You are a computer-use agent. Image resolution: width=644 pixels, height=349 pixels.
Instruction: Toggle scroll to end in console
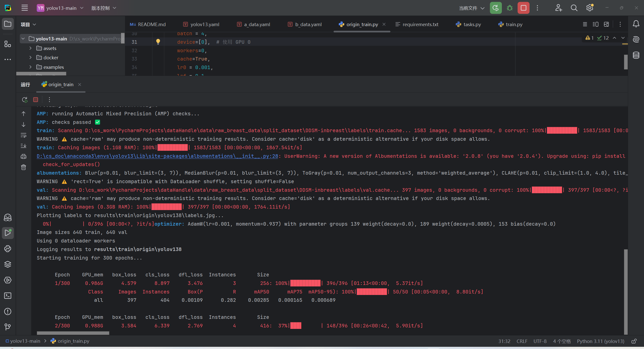23,146
